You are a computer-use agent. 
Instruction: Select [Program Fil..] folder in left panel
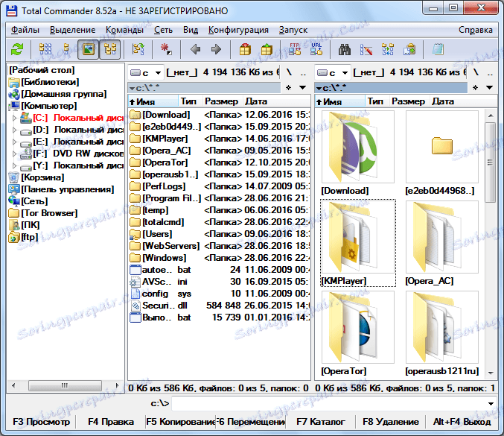[x=219, y=198]
